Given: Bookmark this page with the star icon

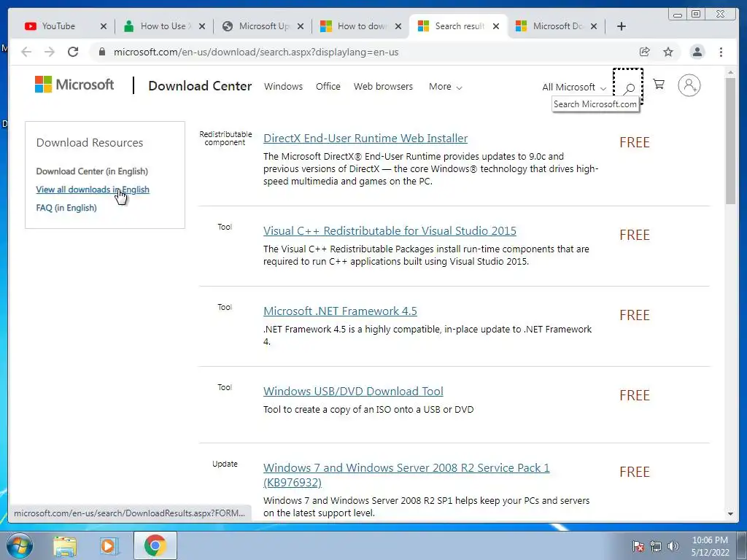Looking at the screenshot, I should pyautogui.click(x=668, y=52).
